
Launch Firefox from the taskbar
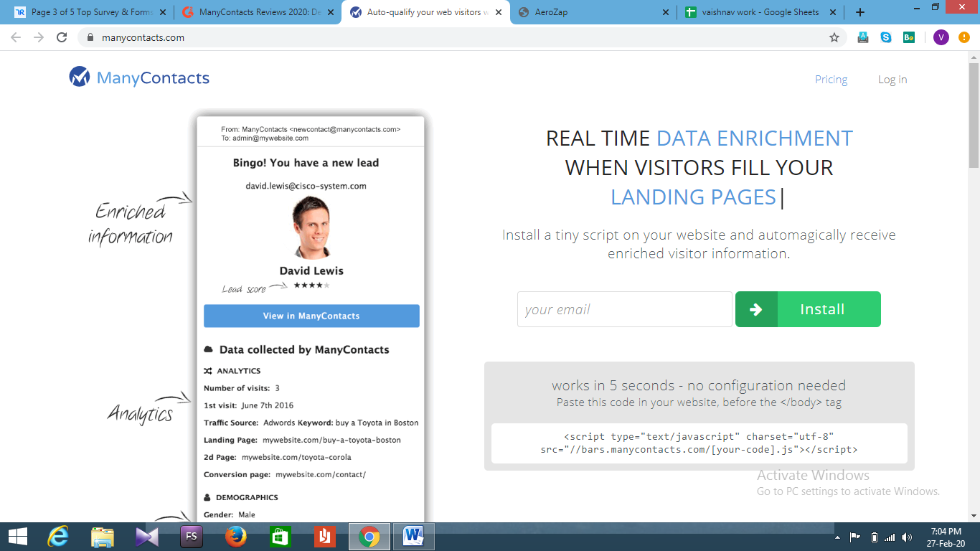236,537
